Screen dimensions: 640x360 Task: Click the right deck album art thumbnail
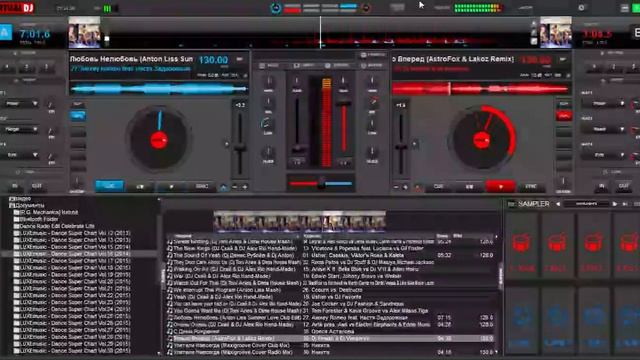tap(556, 33)
